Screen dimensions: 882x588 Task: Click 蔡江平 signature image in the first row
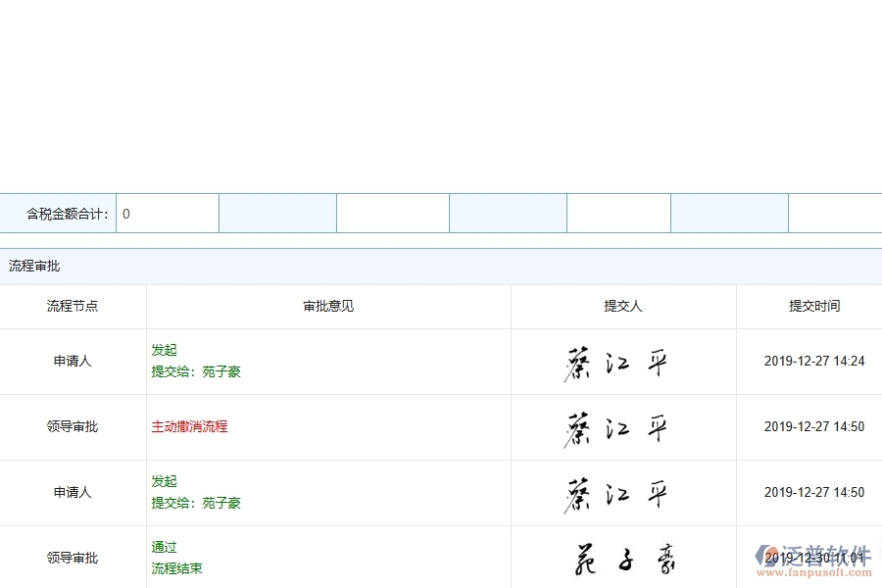coord(623,361)
